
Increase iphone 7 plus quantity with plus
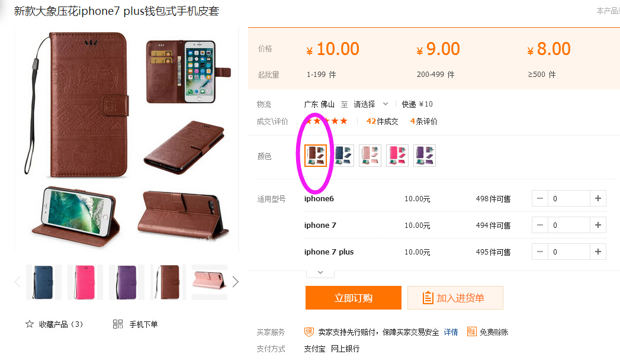[598, 252]
